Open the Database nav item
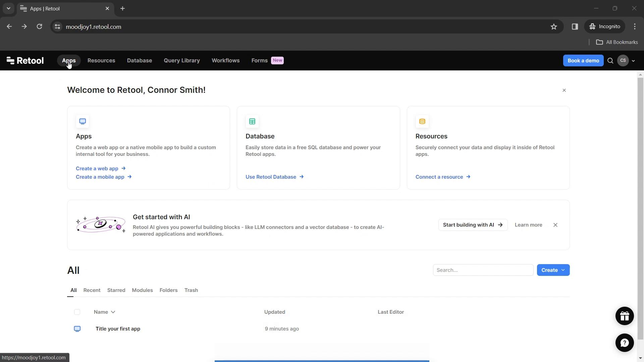Image resolution: width=644 pixels, height=362 pixels. pos(140,61)
